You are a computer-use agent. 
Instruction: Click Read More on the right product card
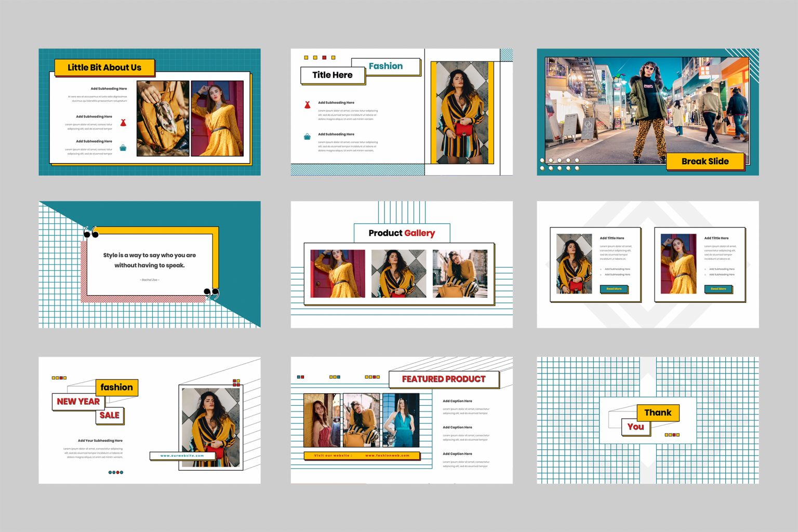tap(719, 289)
